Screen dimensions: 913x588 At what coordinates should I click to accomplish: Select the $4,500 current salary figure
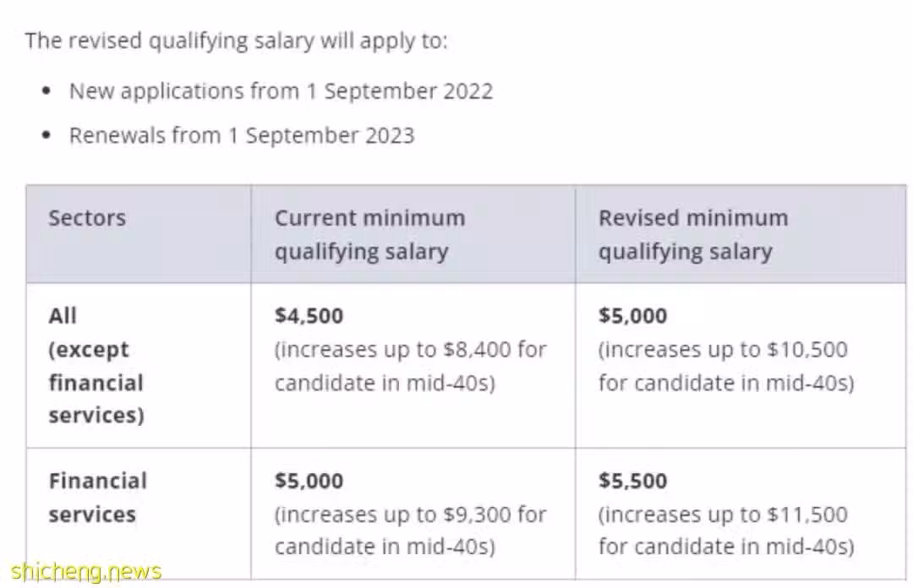309,315
